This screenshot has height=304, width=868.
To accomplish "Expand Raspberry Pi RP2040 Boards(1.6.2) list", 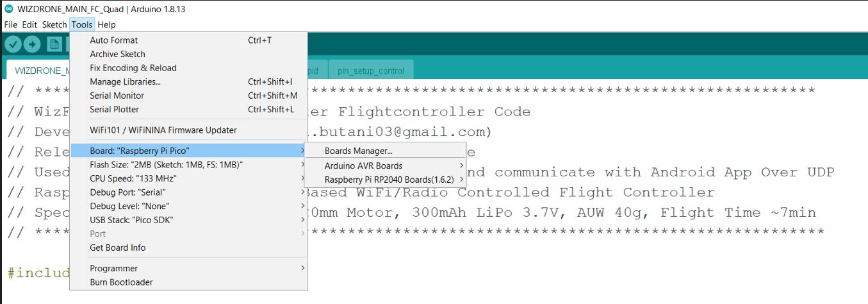I will pos(386,180).
